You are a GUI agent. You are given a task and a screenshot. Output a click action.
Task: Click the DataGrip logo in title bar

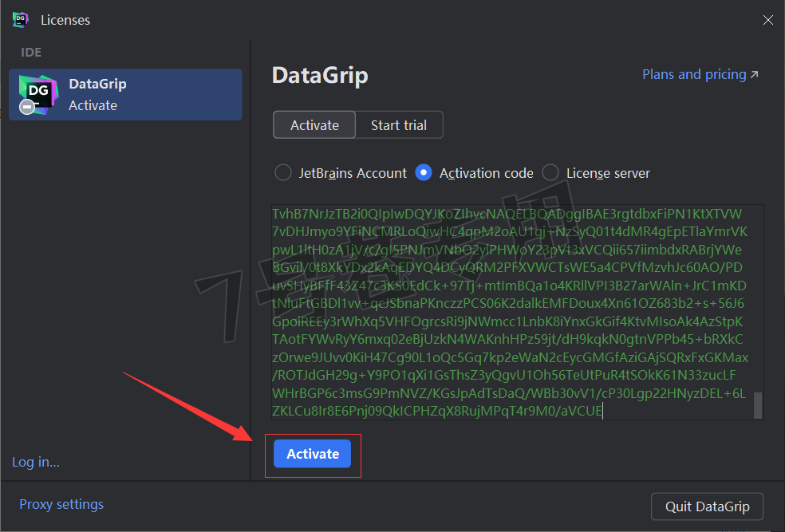[21, 20]
